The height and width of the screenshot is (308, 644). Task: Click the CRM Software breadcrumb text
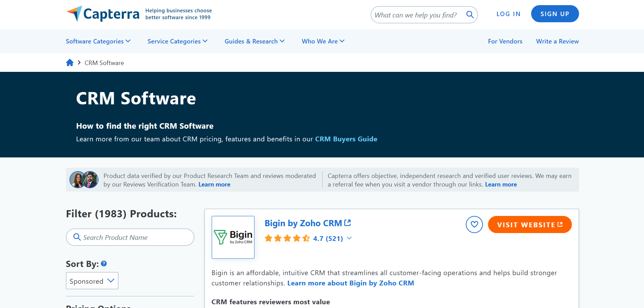104,63
